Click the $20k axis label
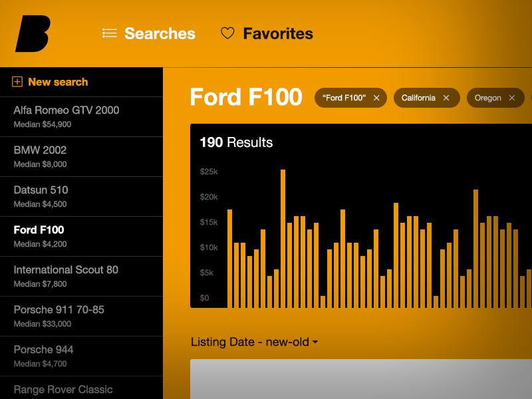Screen dimensions: 532x399 (209, 197)
